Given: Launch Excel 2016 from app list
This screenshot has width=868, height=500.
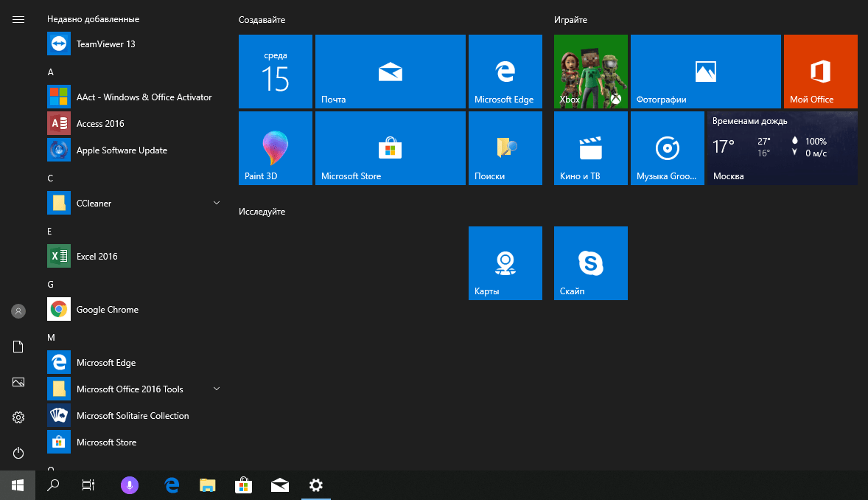Looking at the screenshot, I should pyautogui.click(x=135, y=256).
